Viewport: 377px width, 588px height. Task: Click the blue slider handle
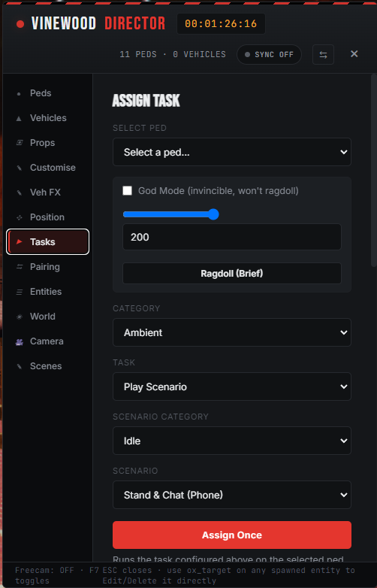[x=213, y=214]
